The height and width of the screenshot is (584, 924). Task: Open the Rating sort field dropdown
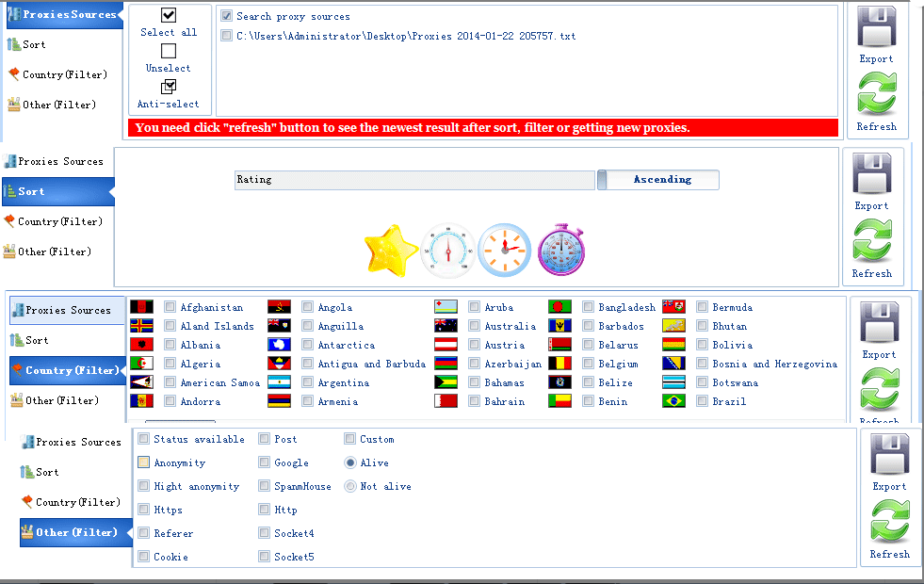pyautogui.click(x=414, y=180)
